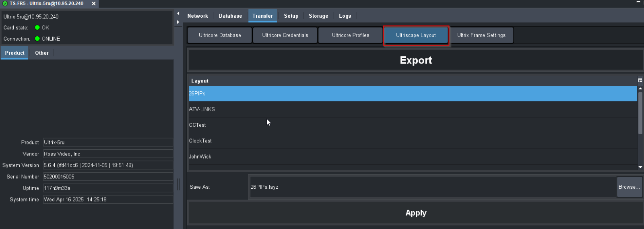Click the panel splitter handle

pyautogui.click(x=178, y=185)
